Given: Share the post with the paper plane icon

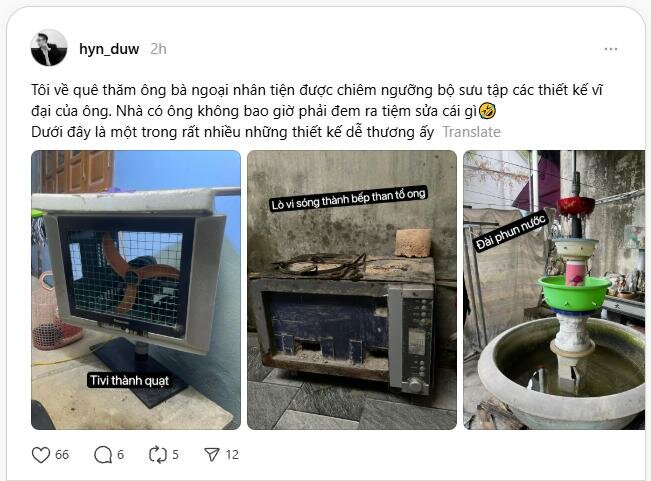Looking at the screenshot, I should pos(212,455).
